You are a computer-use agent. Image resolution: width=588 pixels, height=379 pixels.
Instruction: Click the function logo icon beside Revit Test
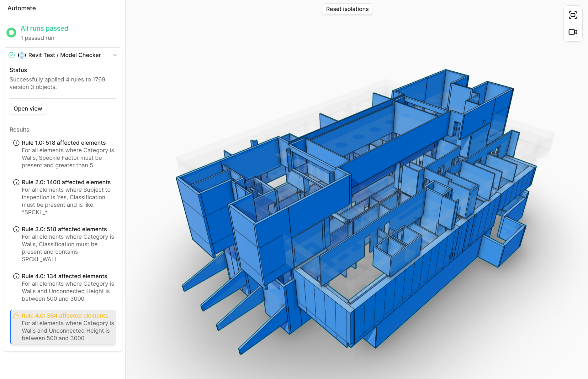click(22, 55)
